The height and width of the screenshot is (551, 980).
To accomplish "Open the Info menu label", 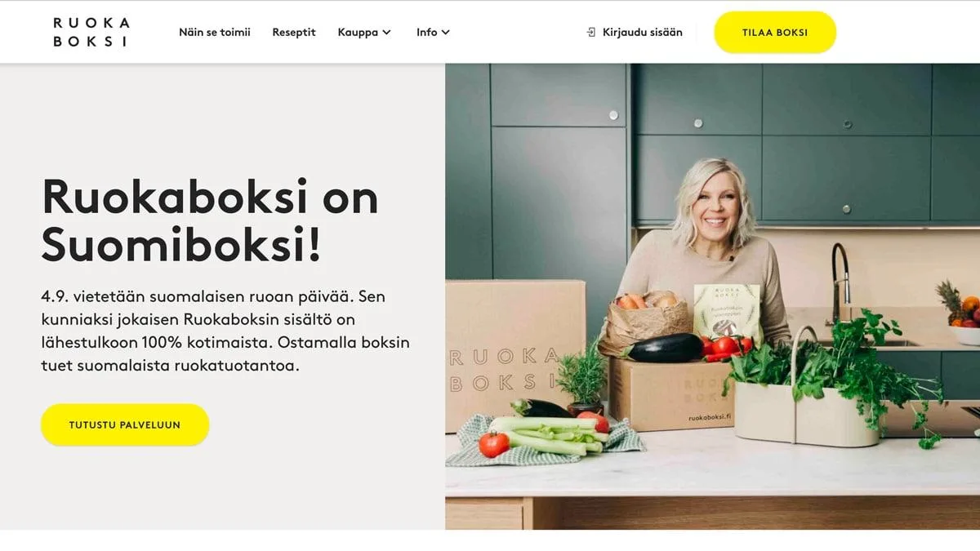I will click(426, 33).
